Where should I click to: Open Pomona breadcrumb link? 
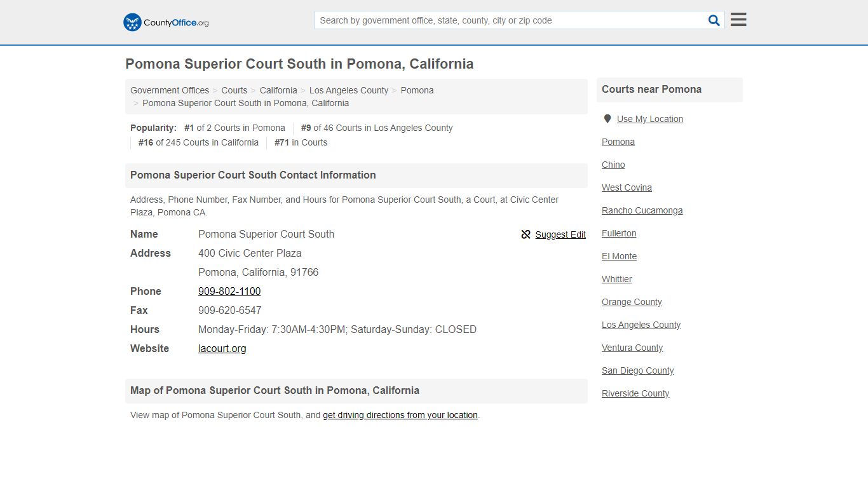(x=417, y=90)
